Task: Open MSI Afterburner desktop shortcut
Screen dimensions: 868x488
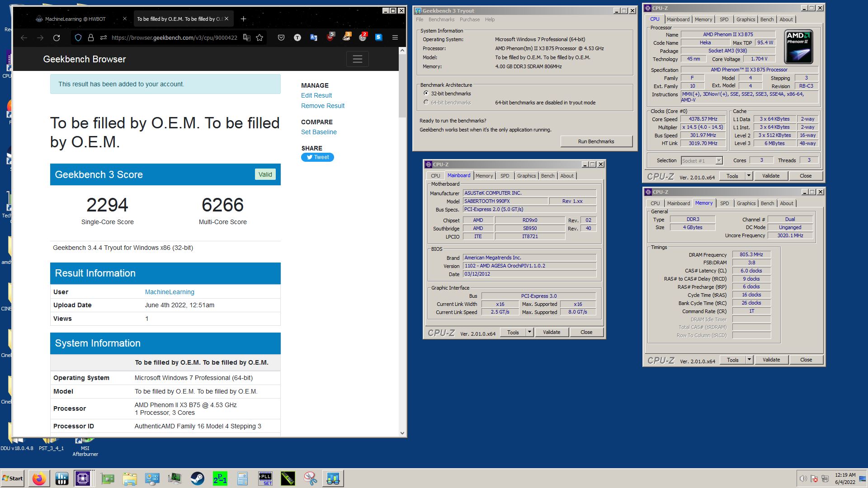Action: (x=85, y=446)
